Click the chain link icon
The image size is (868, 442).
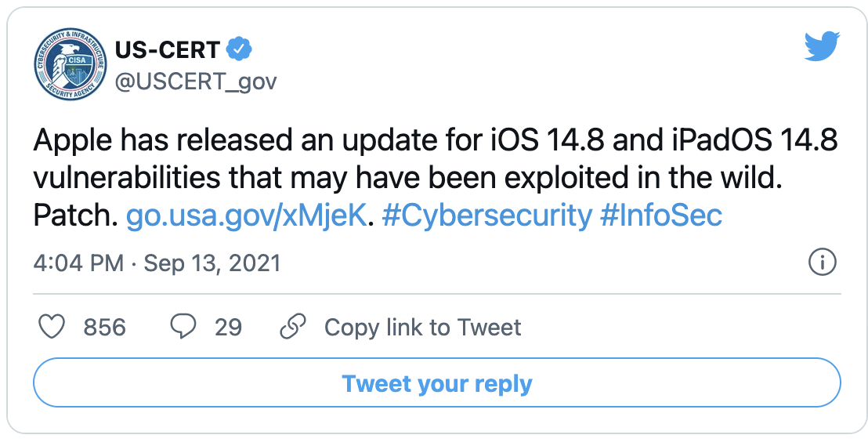293,327
